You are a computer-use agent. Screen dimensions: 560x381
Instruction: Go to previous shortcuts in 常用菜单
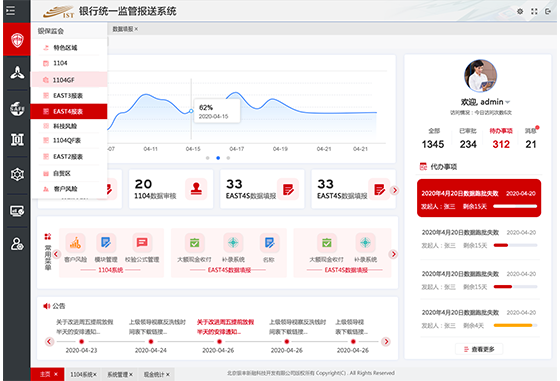point(56,254)
